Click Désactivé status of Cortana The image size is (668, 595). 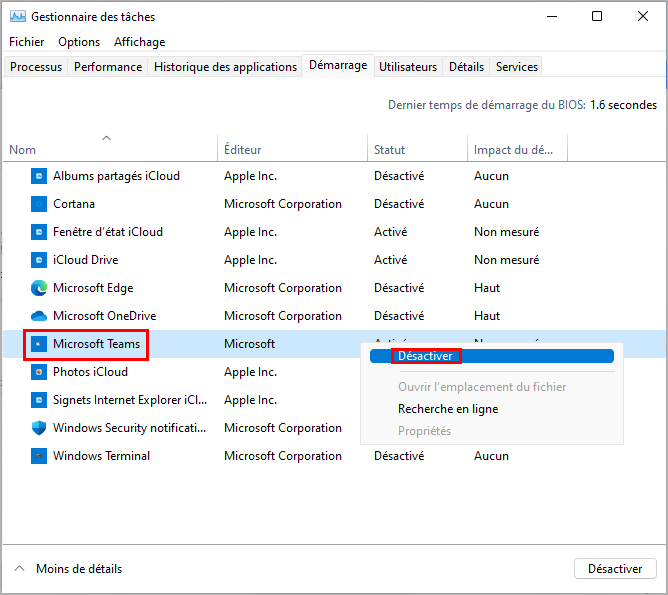(399, 204)
